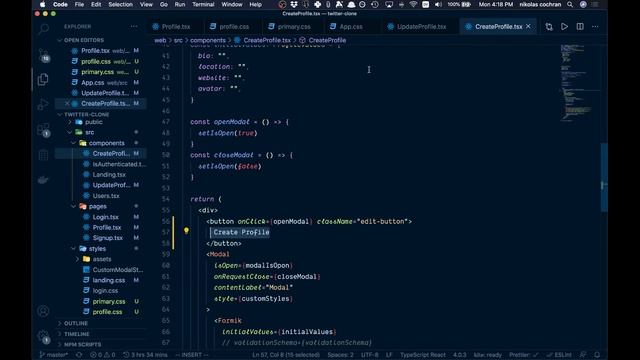Expand the OUTLINE section
The image size is (640, 360).
76,323
